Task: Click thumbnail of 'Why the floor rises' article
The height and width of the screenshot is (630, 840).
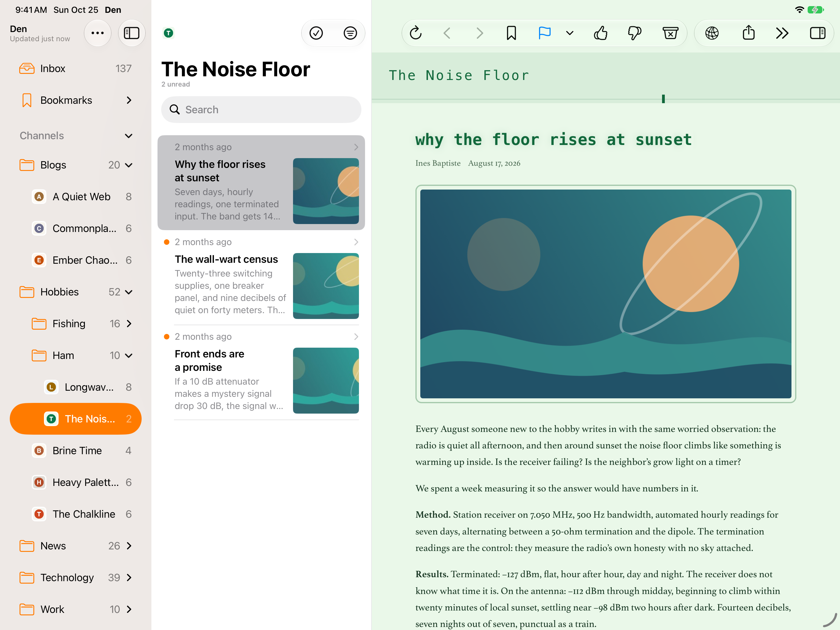Action: click(x=326, y=191)
